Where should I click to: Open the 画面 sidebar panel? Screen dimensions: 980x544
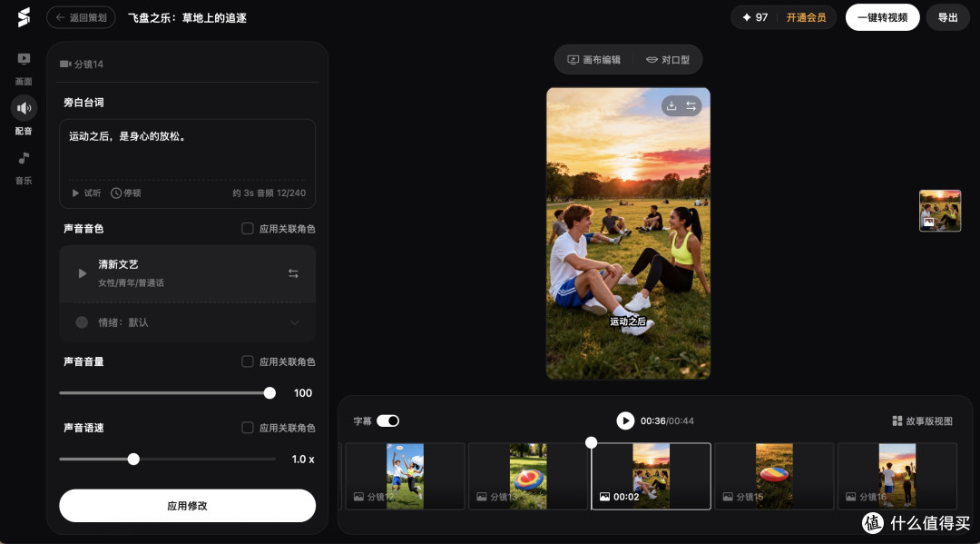click(x=24, y=68)
